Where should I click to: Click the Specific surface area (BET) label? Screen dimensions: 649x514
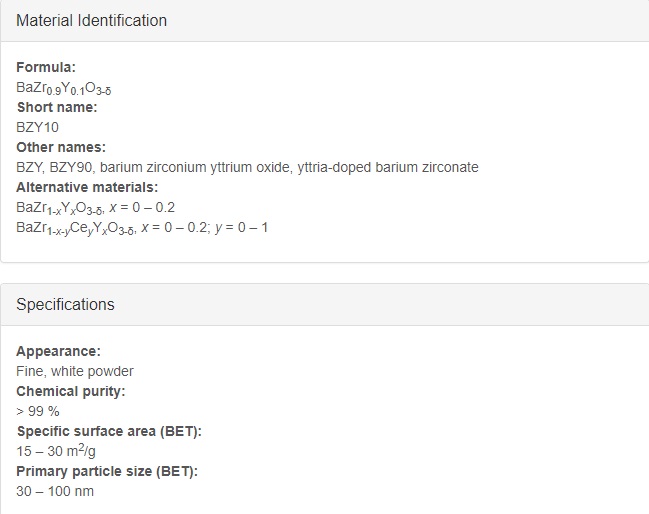click(109, 432)
